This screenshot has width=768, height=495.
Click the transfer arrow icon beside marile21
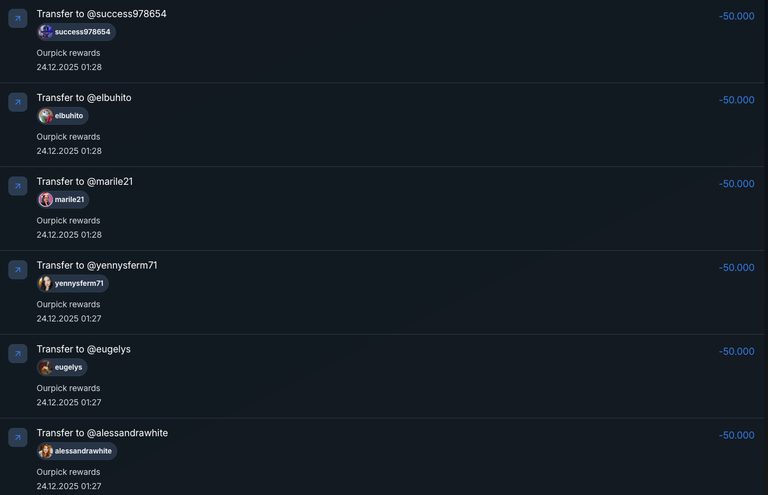[18, 186]
